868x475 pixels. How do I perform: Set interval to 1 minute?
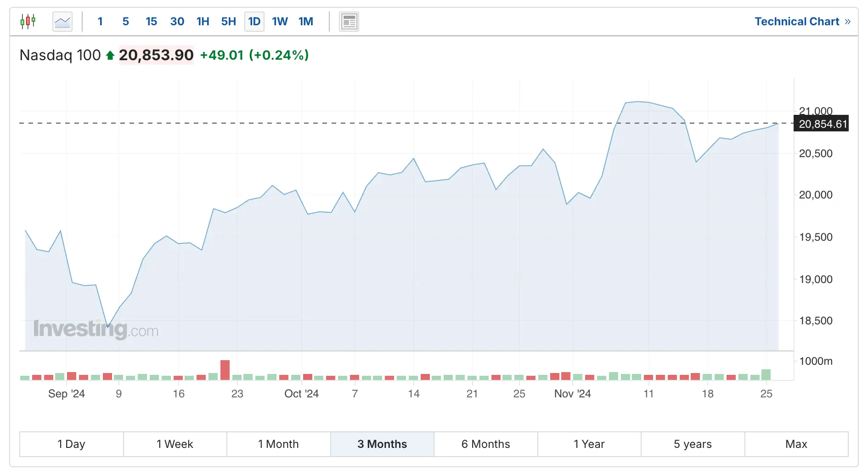100,22
